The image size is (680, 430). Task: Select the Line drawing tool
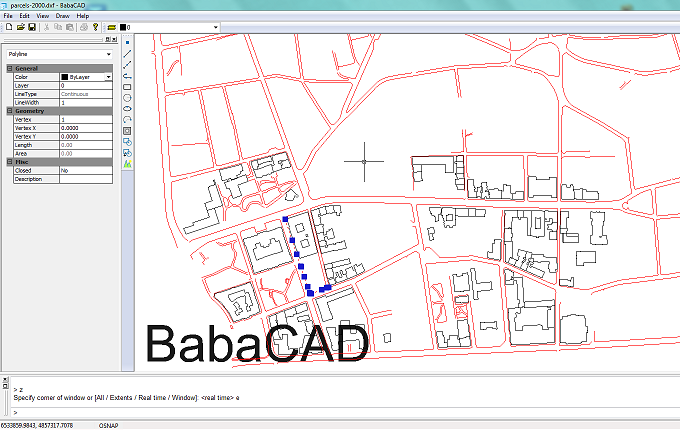coord(127,53)
